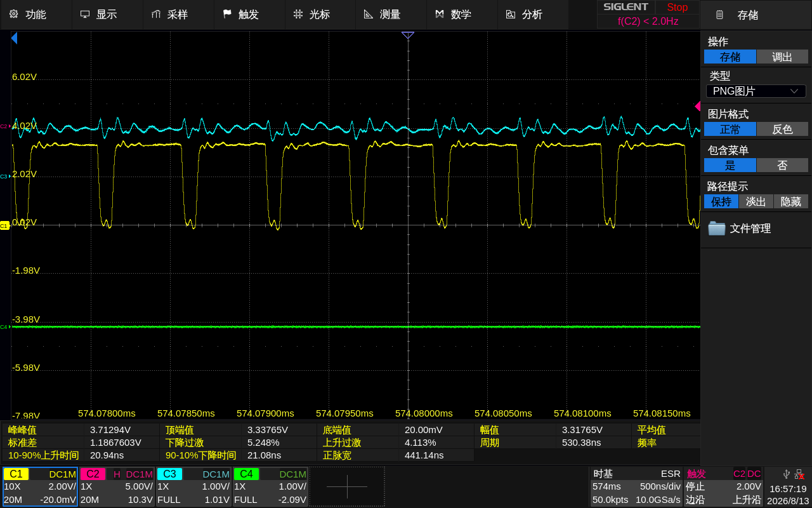Click the blue trigger-delay arrow at top left
This screenshot has width=812, height=508.
coord(14,38)
